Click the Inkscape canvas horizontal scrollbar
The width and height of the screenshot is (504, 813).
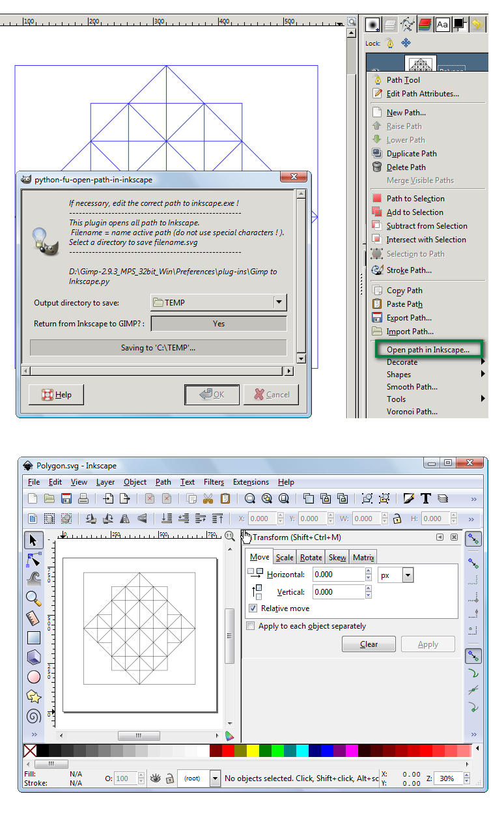point(138,736)
